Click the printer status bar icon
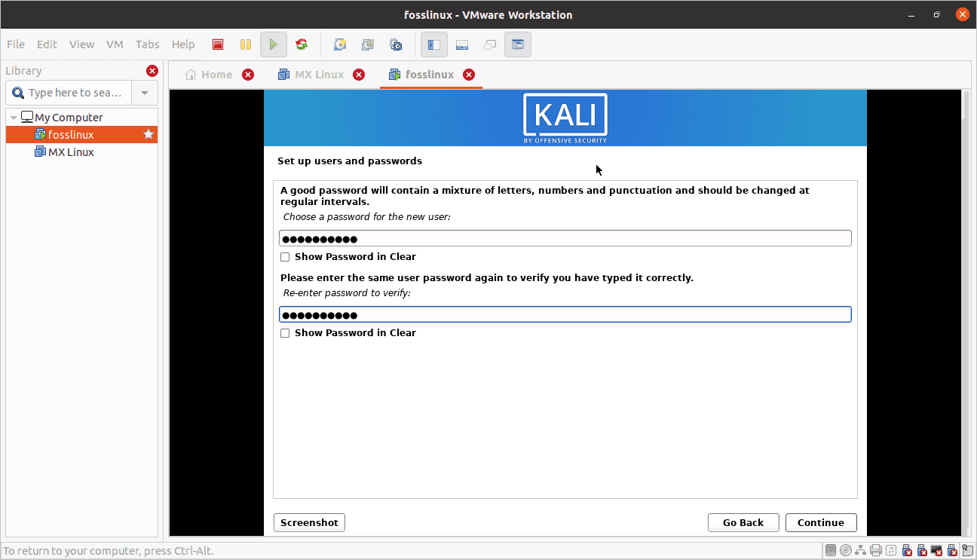Image resolution: width=977 pixels, height=560 pixels. [876, 551]
